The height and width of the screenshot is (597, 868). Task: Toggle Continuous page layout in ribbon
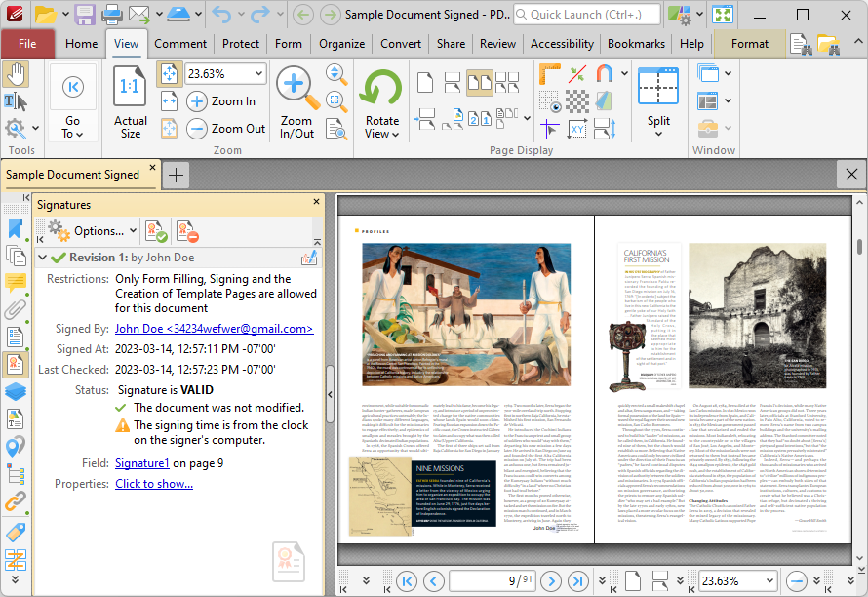pyautogui.click(x=452, y=83)
